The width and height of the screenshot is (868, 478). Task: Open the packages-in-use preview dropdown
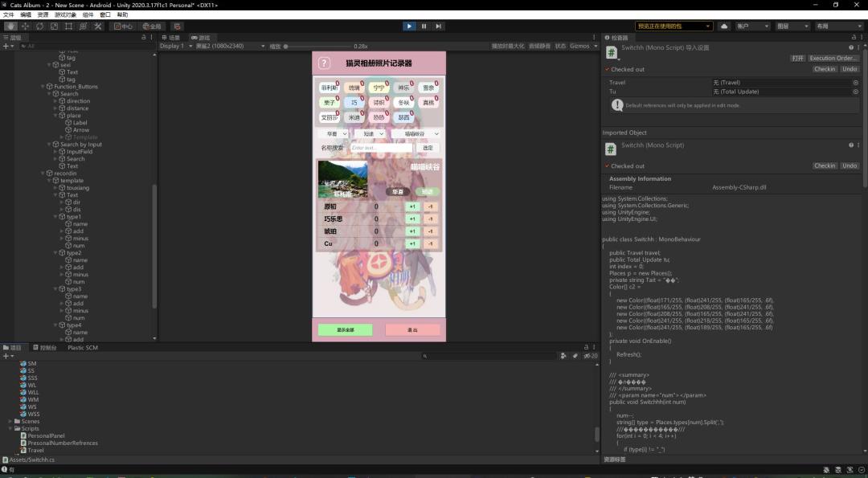[x=674, y=26]
